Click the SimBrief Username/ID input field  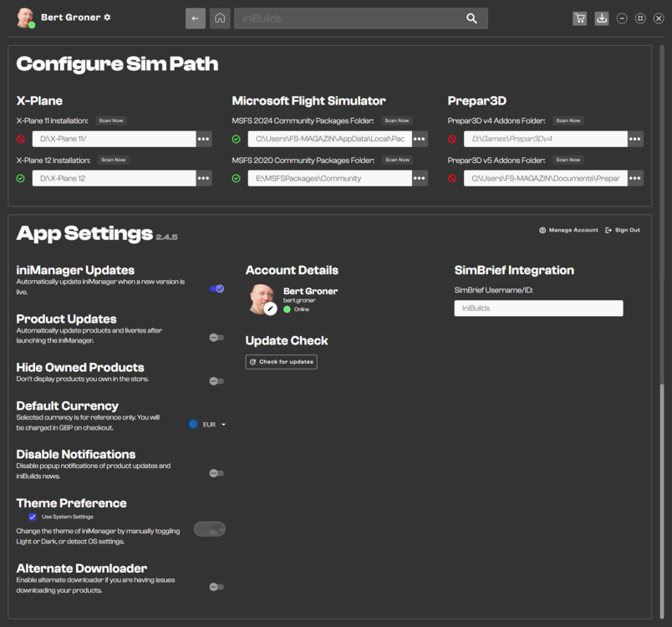538,308
